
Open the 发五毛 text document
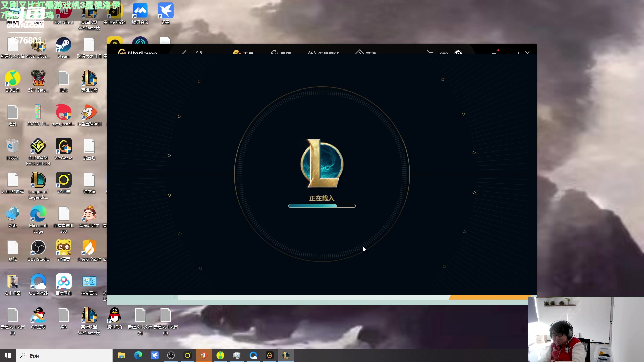tap(89, 149)
